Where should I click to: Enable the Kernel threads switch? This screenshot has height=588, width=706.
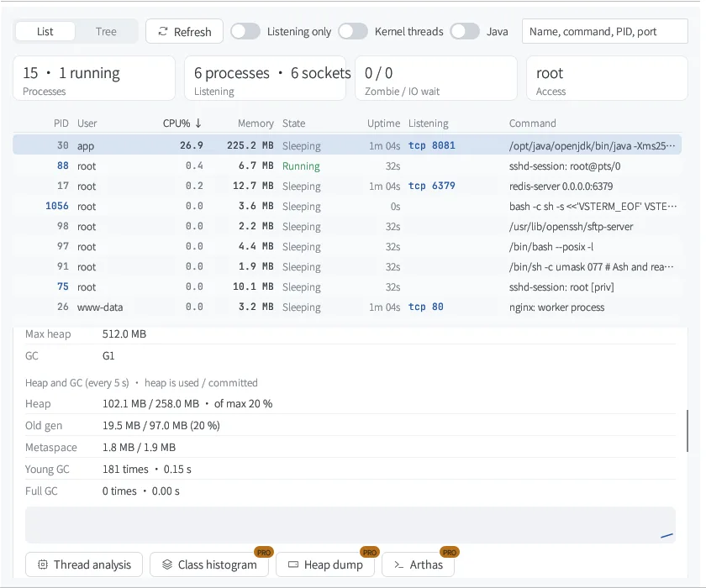(x=353, y=31)
